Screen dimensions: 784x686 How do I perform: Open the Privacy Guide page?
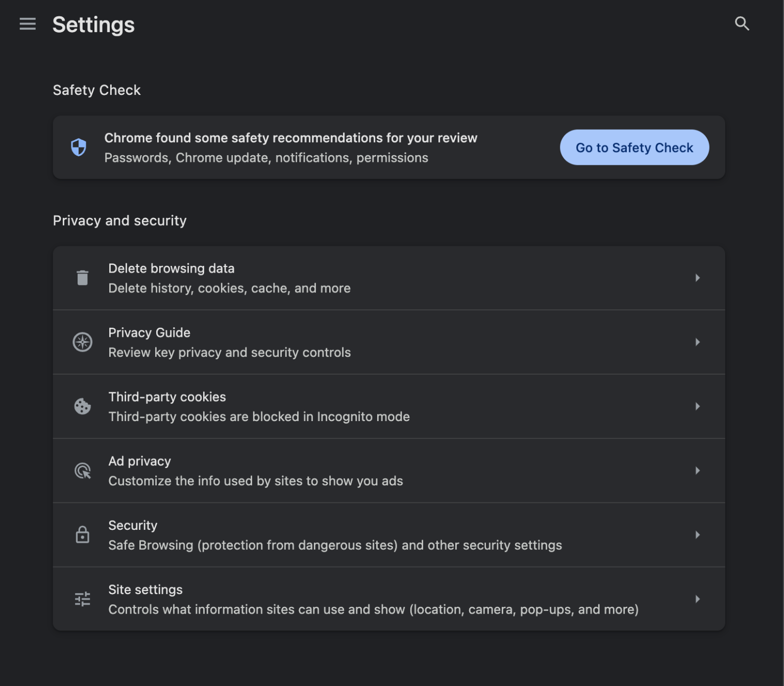pos(357,342)
